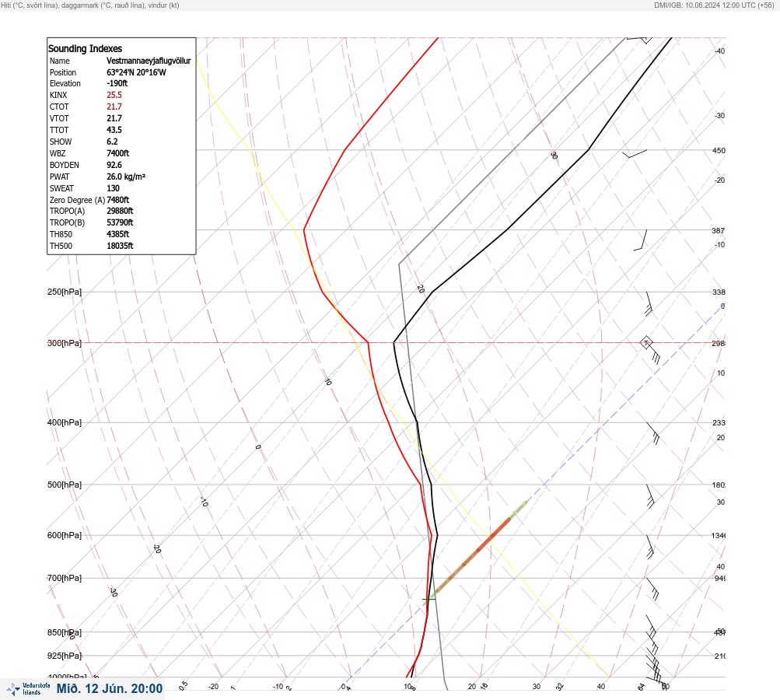Click the TTOT value 43.5

click(x=114, y=130)
